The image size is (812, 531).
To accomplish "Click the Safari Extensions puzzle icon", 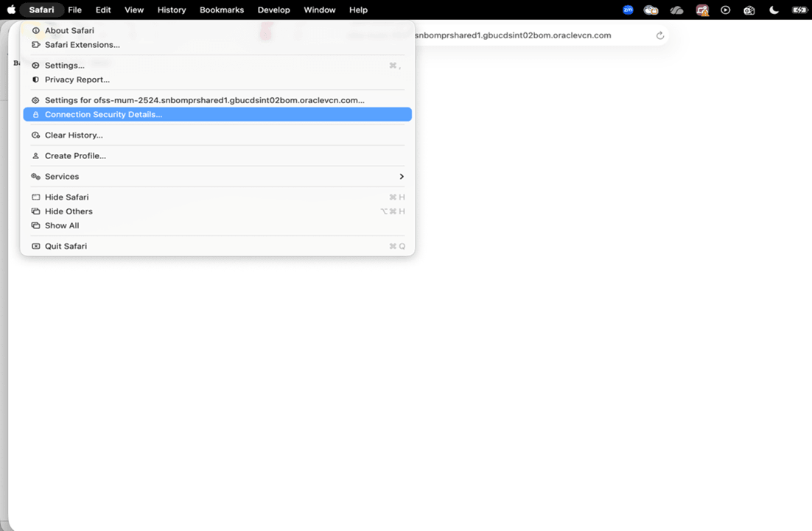I will [x=35, y=44].
